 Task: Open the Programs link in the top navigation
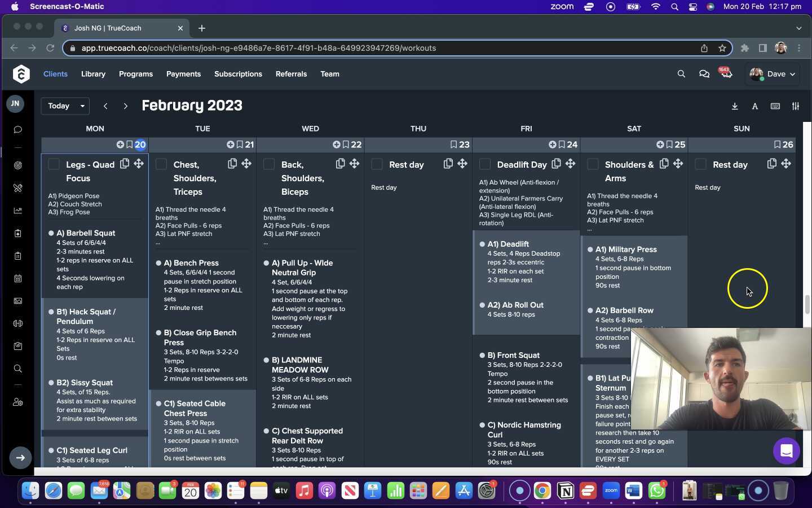pyautogui.click(x=136, y=74)
